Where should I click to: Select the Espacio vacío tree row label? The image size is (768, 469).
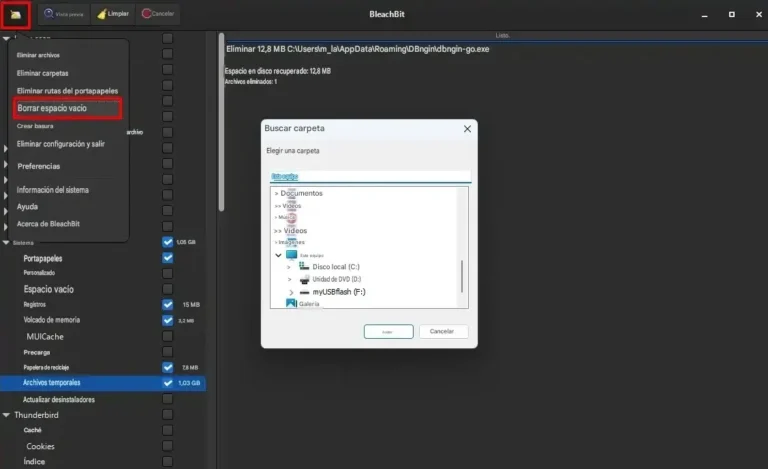tap(48, 289)
